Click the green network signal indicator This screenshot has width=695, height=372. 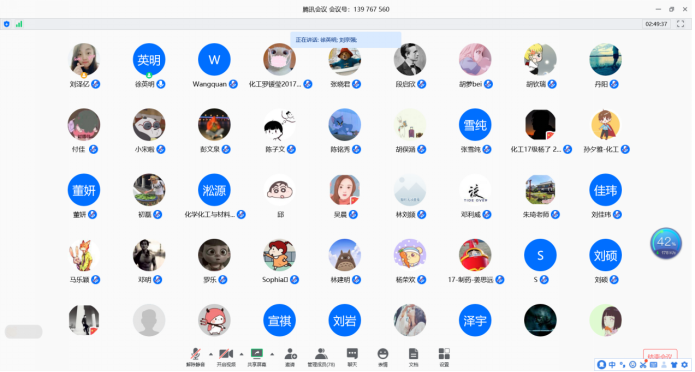pos(19,24)
